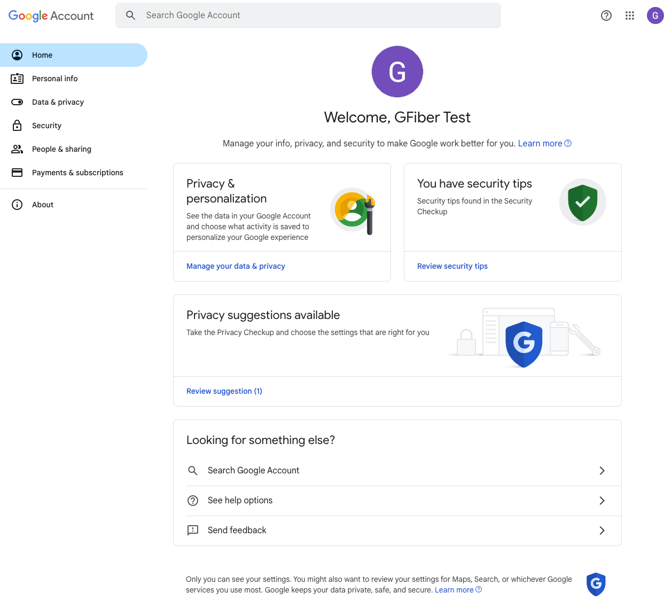Click the Google Account logo
The image size is (672, 616).
coord(51,16)
